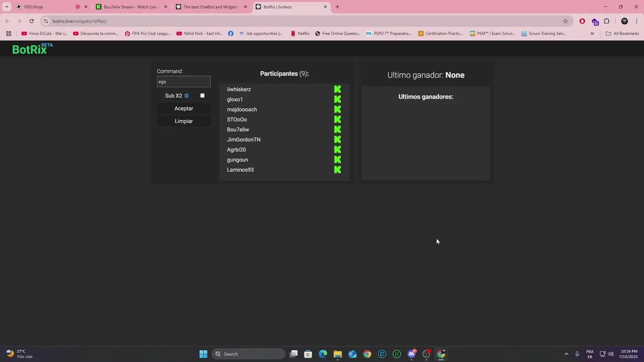Image resolution: width=644 pixels, height=362 pixels.
Task: Click the Kick icon beside iiwhiskerz
Action: click(338, 89)
